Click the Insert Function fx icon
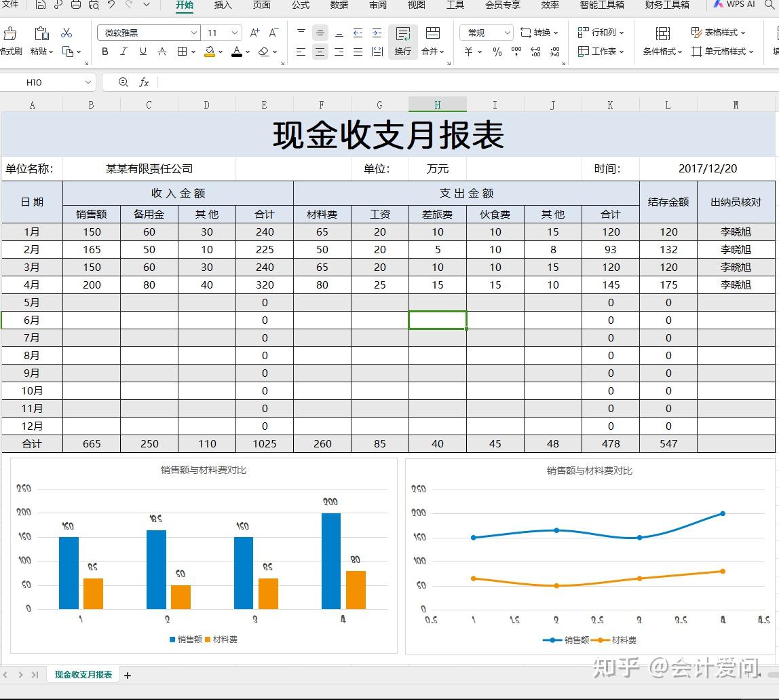The image size is (779, 700). click(144, 83)
